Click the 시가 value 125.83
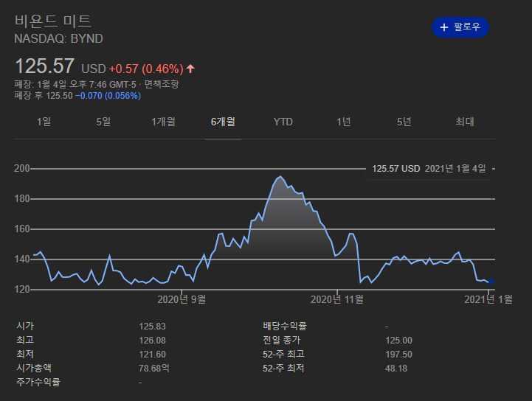 tap(152, 327)
